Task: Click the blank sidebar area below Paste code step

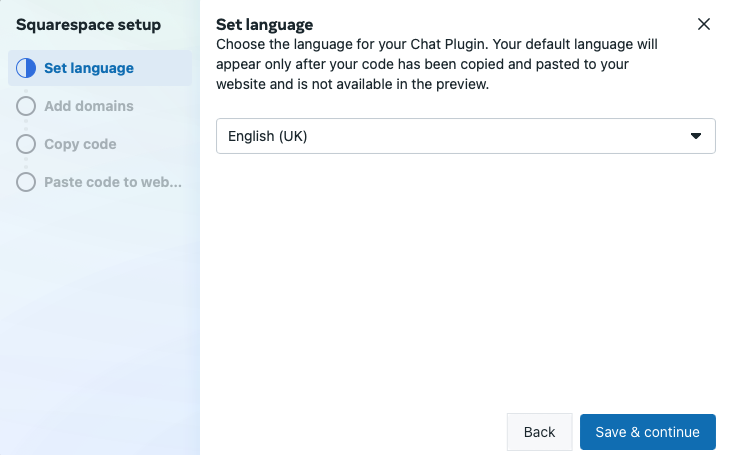Action: point(100,321)
